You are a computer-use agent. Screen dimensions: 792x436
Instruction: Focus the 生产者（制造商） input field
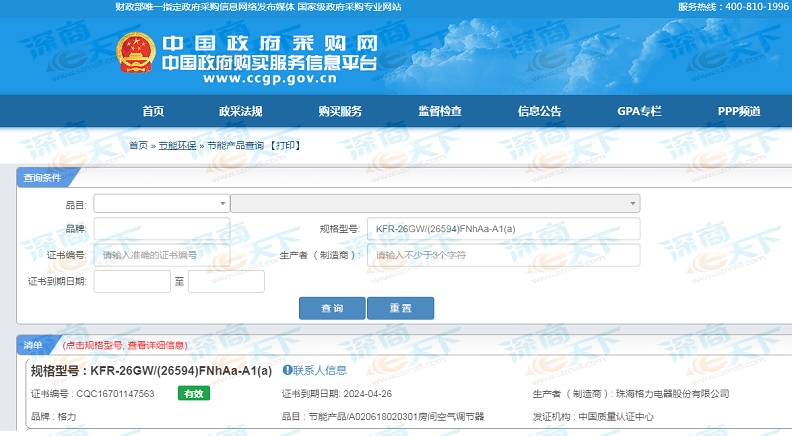(x=504, y=255)
